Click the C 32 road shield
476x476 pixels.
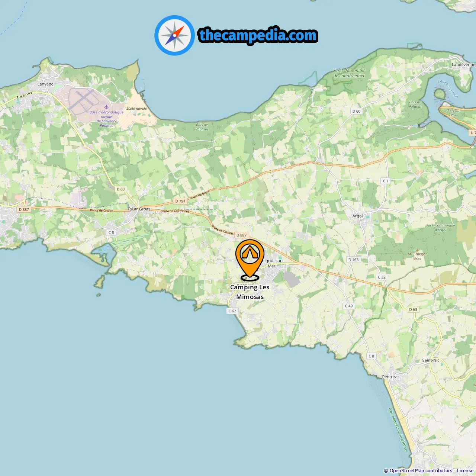tap(382, 277)
